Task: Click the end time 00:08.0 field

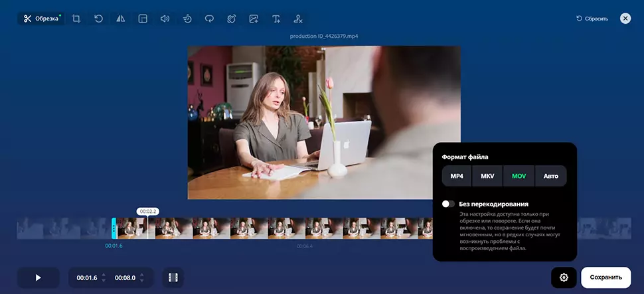Action: (125, 278)
